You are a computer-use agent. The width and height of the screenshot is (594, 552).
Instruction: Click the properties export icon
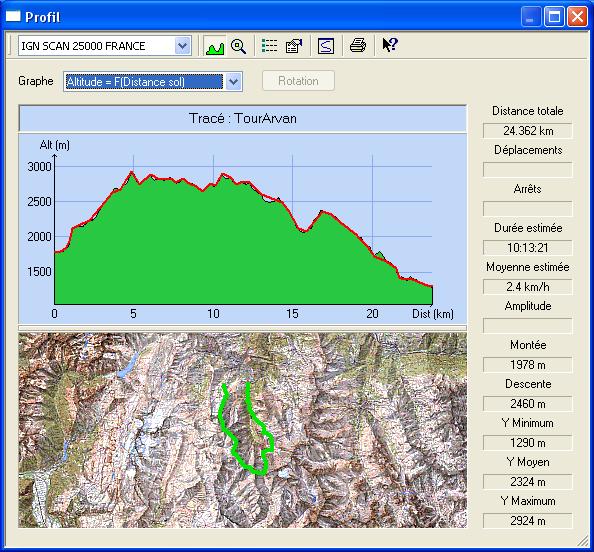coord(294,46)
